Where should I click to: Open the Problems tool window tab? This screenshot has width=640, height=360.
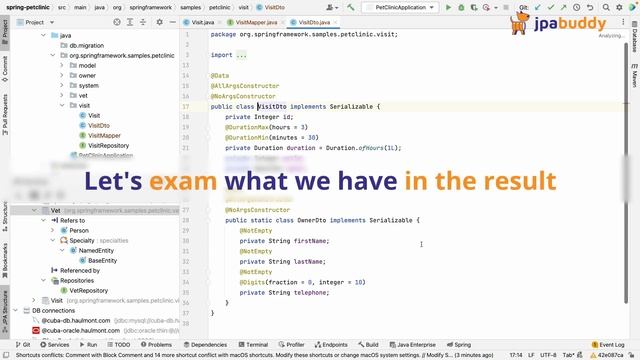pyautogui.click(x=156, y=344)
